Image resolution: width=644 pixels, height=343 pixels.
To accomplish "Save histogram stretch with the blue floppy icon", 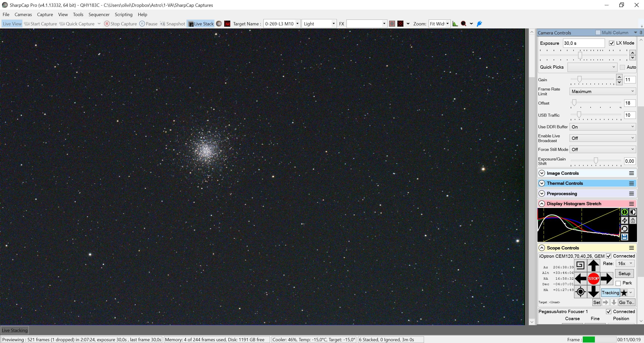I will coord(624,237).
